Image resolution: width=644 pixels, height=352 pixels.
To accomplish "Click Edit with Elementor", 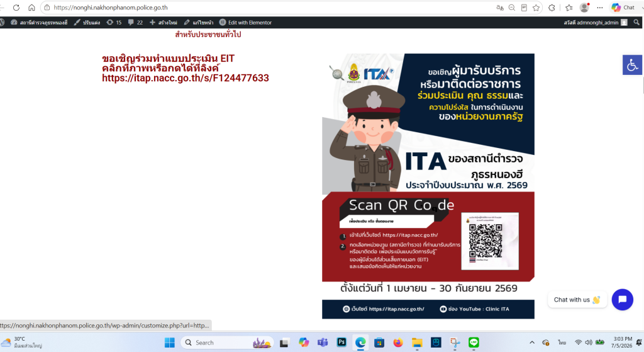I will 245,22.
